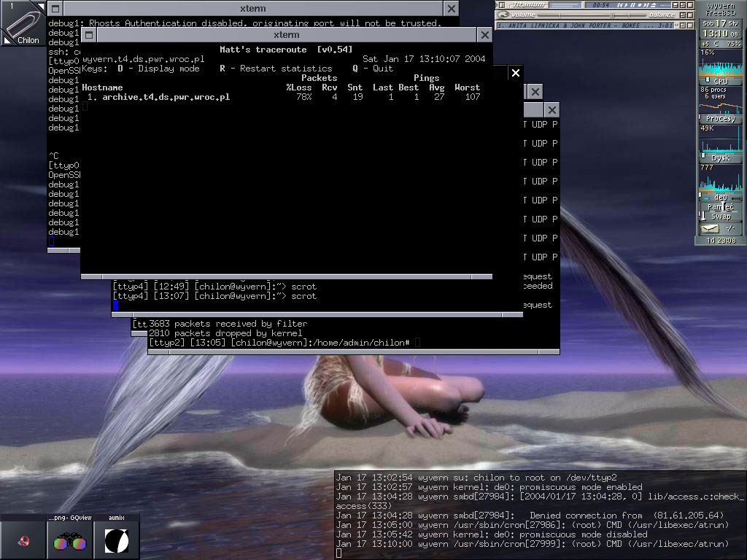Click the Dysk monitor label in the system panel
Screen dimensions: 747x560
pyautogui.click(x=720, y=157)
